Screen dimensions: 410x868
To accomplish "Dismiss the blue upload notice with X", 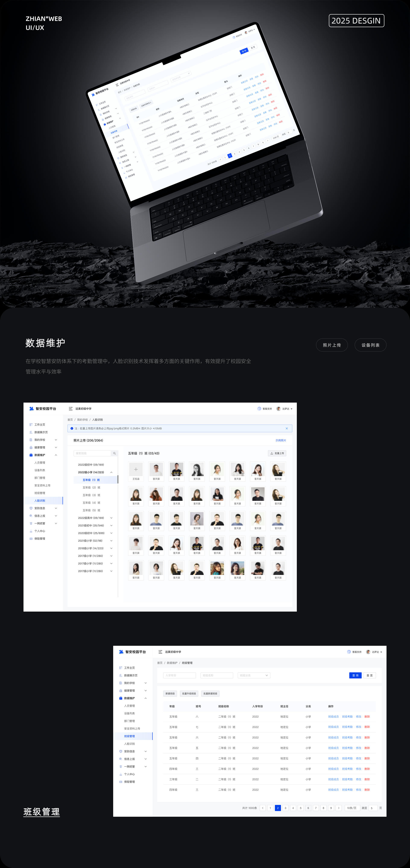I will 287,429.
